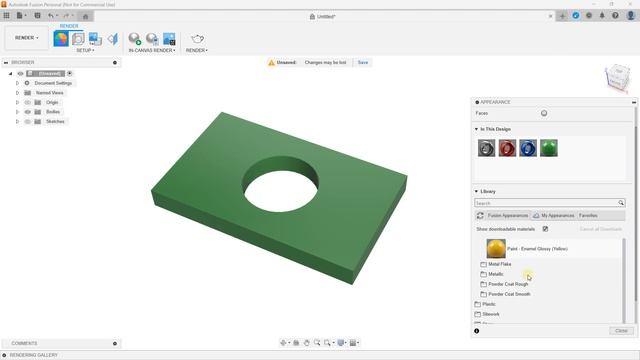Show the Sketches folder

27,122
